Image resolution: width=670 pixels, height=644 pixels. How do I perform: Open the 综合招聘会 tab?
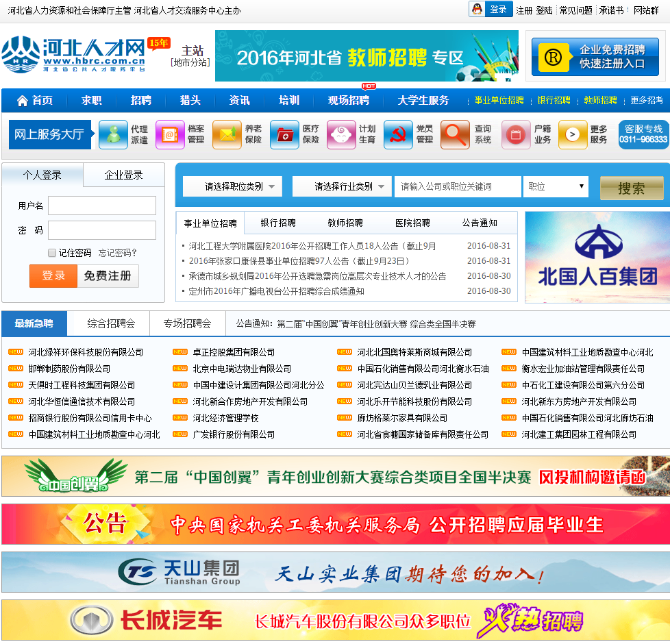(x=111, y=323)
